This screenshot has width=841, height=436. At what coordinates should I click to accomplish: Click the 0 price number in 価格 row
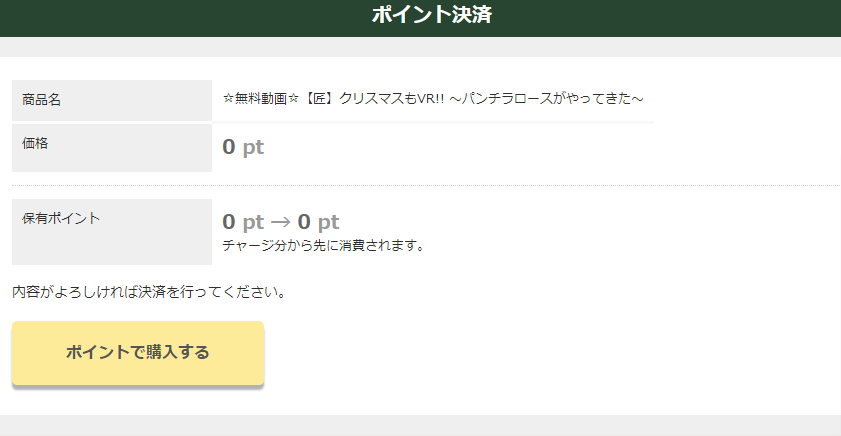228,147
